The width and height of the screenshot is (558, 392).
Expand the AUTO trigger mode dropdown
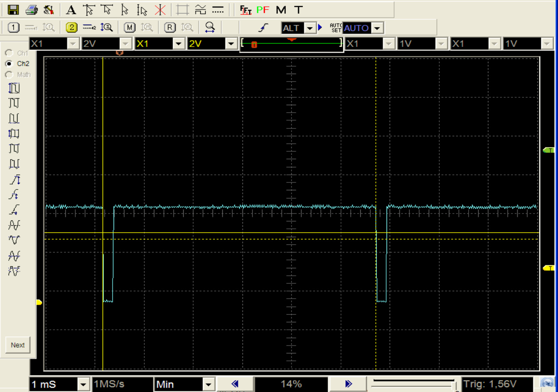(377, 29)
